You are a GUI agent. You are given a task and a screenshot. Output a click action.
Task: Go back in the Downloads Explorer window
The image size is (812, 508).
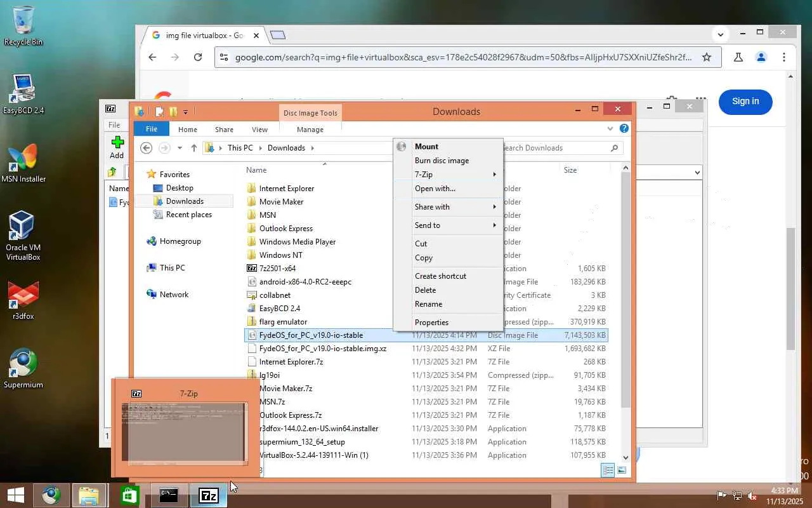[x=147, y=148]
